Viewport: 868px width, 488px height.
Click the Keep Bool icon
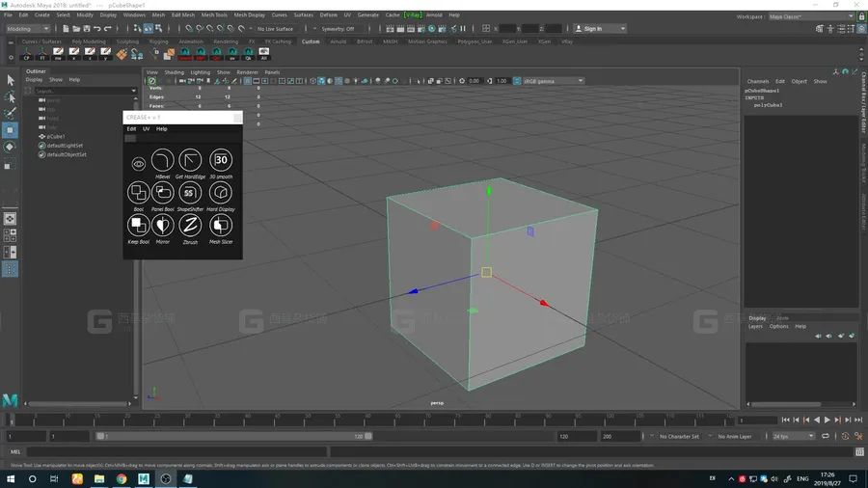(138, 225)
